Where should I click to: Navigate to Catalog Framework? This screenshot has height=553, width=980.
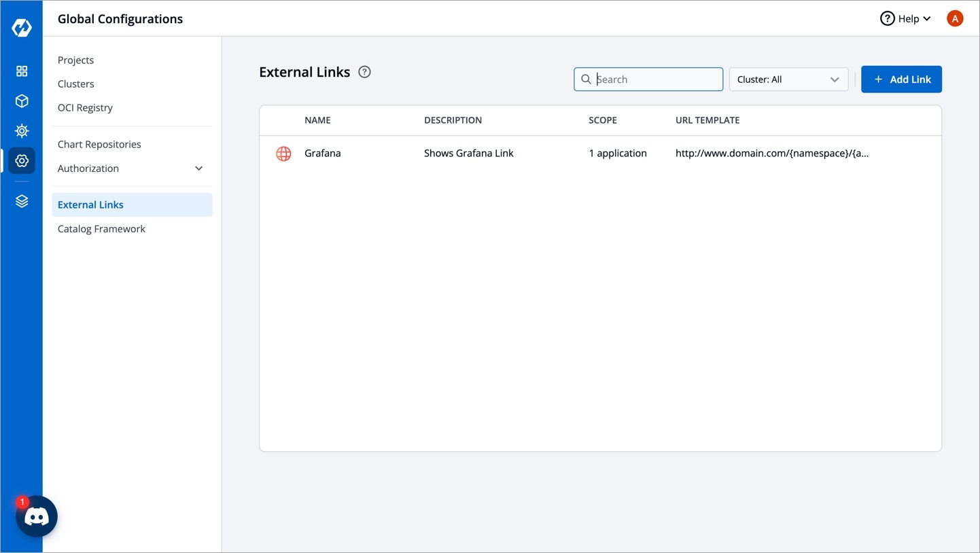click(102, 229)
